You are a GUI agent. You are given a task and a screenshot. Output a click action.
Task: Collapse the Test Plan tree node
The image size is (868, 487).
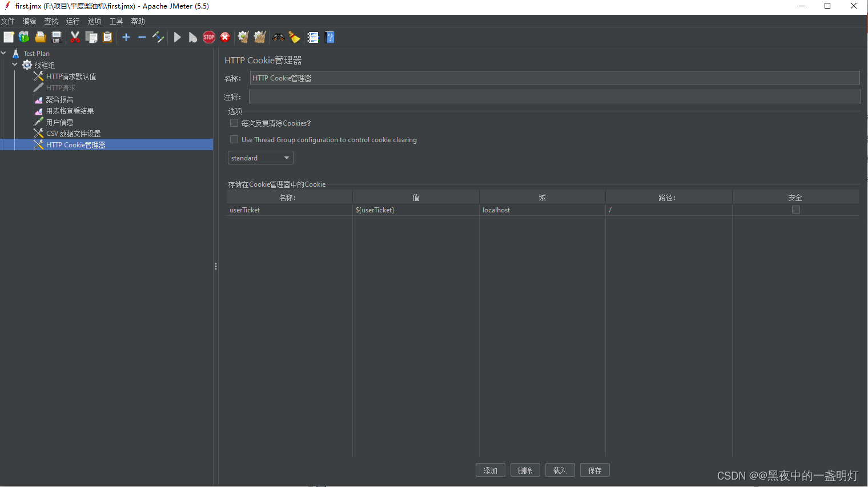(4, 53)
